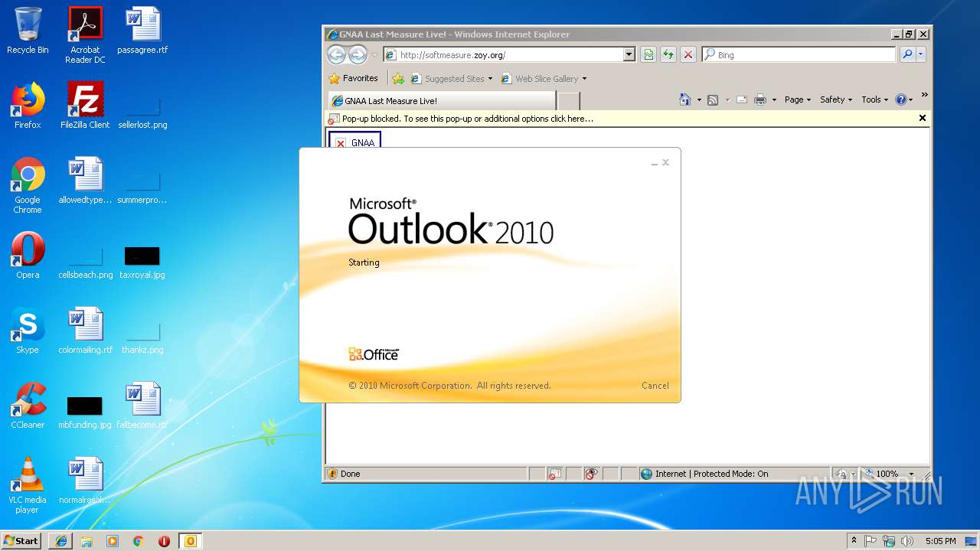
Task: Open the Tools menu in IE
Action: click(x=874, y=99)
